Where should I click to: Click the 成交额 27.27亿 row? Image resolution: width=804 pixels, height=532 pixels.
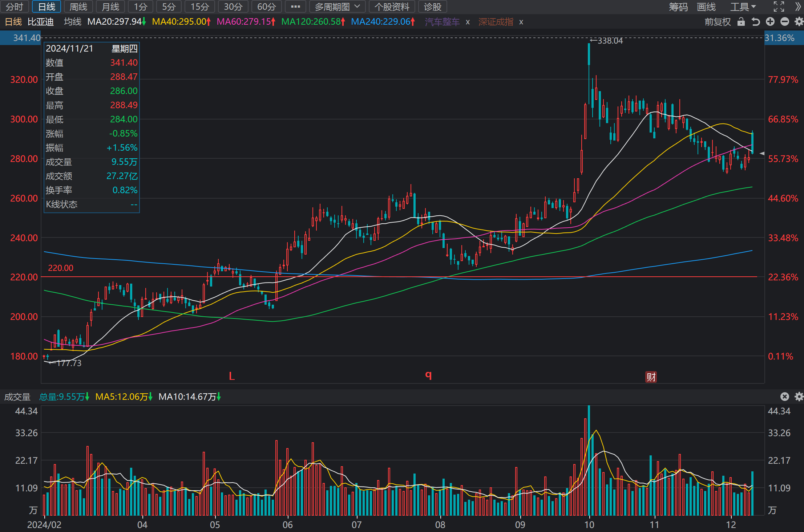92,176
